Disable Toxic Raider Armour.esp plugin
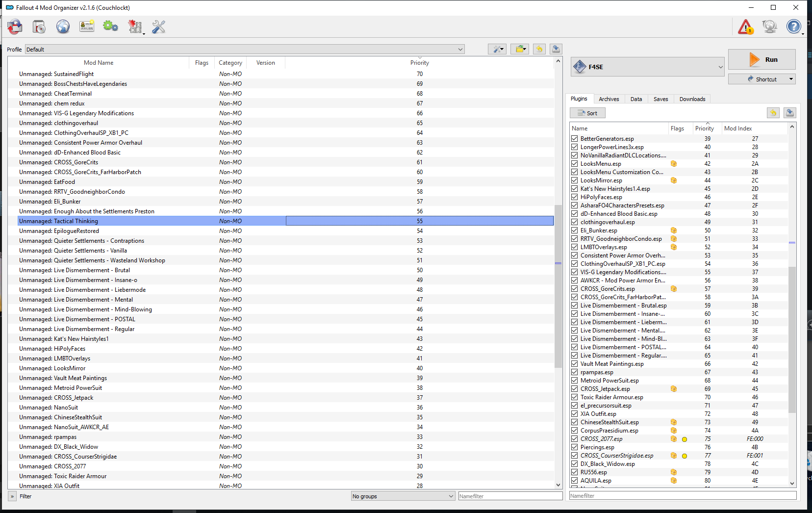Image resolution: width=812 pixels, height=513 pixels. (x=574, y=397)
